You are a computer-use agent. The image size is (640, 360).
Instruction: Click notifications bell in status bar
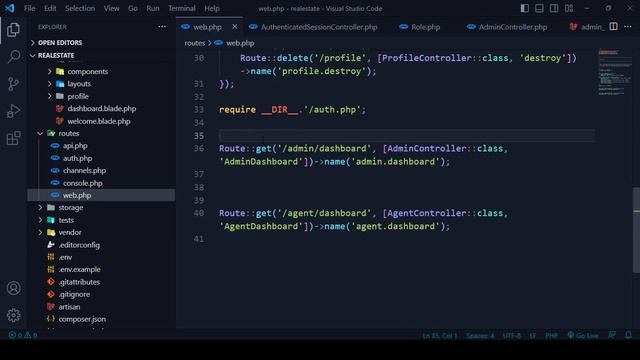coord(628,335)
